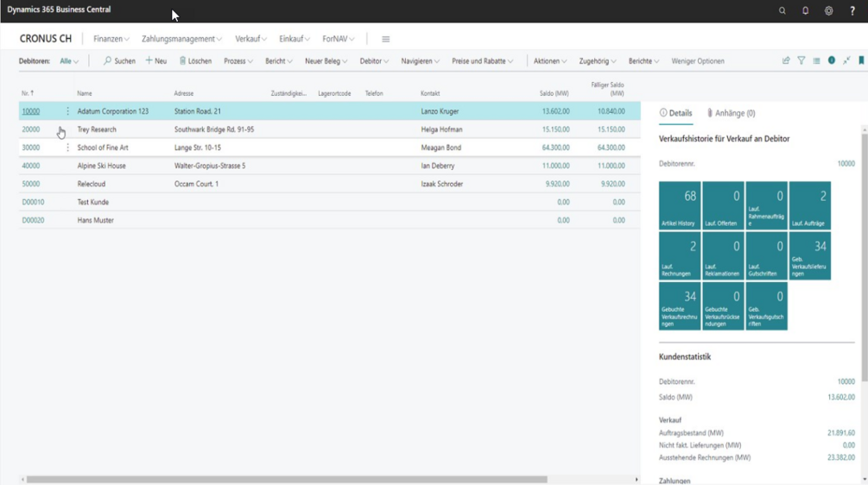
Task: Open the Lauf. Rahmenaufträge tile
Action: pyautogui.click(x=767, y=205)
